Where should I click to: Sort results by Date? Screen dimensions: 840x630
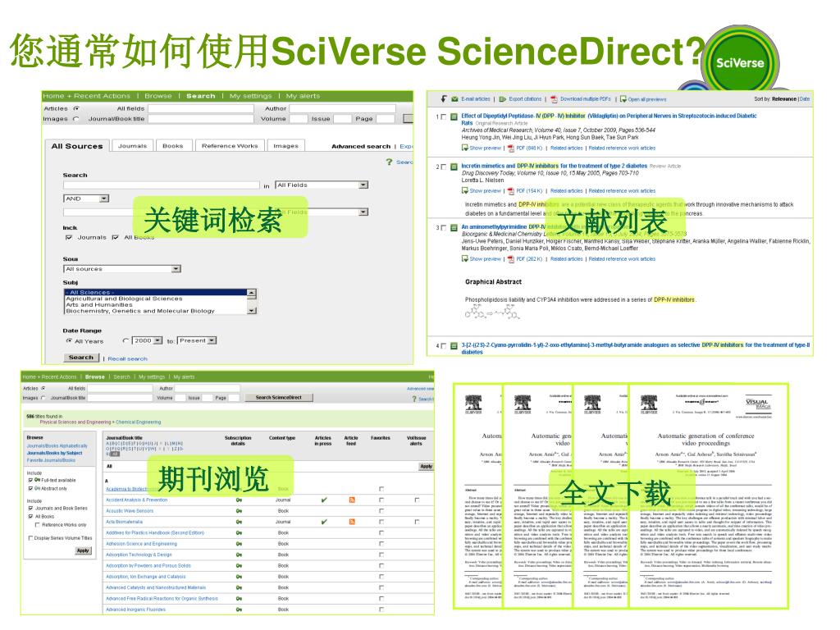pos(805,99)
